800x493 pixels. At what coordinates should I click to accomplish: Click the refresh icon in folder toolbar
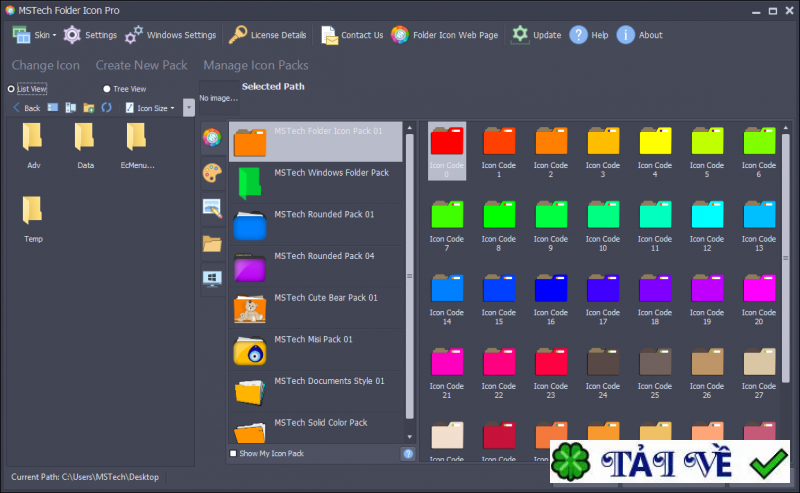point(106,107)
